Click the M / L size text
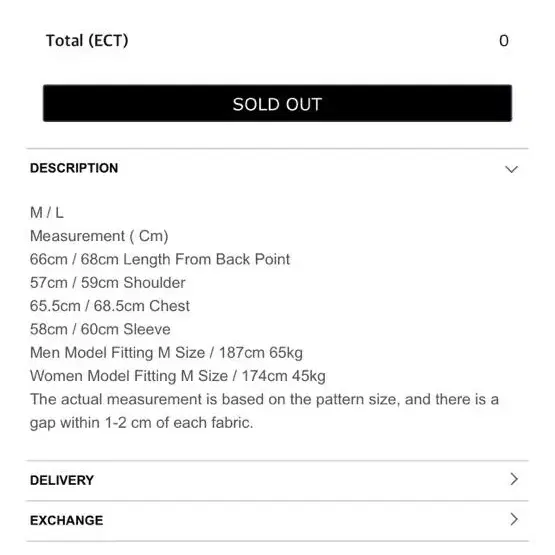The width and height of the screenshot is (555, 555). click(x=47, y=213)
